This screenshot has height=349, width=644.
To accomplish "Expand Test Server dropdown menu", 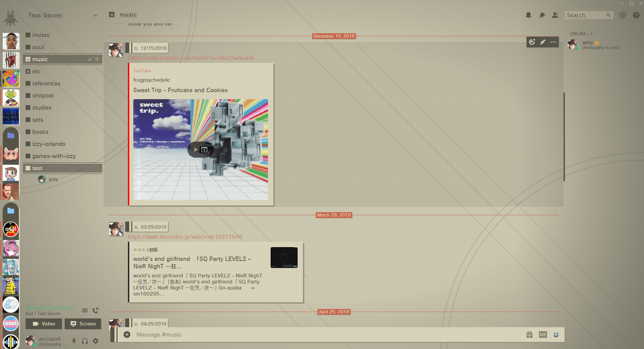I will 95,15.
